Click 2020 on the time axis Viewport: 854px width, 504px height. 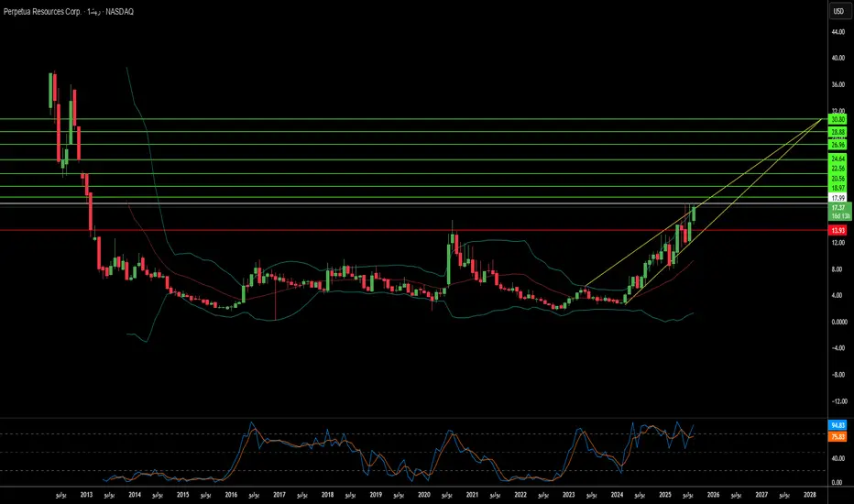[x=423, y=495]
